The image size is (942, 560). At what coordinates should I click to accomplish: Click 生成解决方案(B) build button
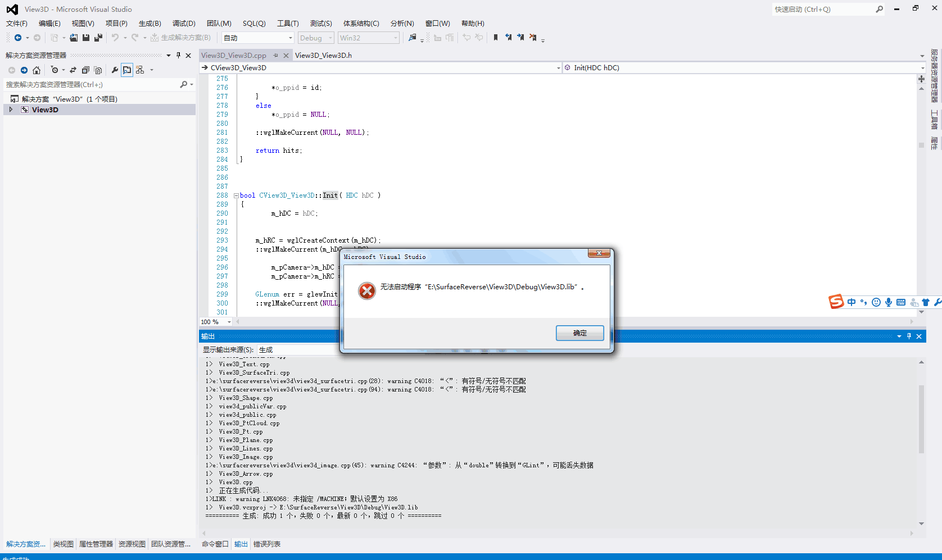click(180, 38)
